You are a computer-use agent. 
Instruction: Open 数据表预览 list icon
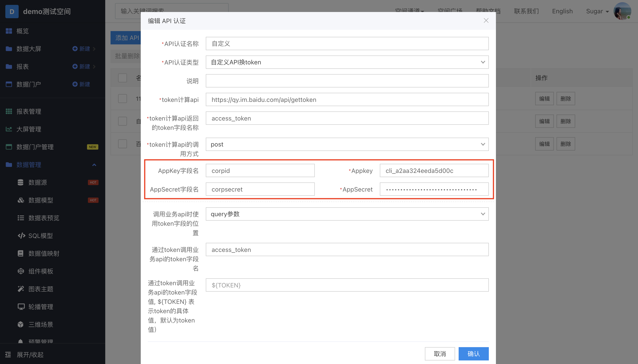point(20,218)
